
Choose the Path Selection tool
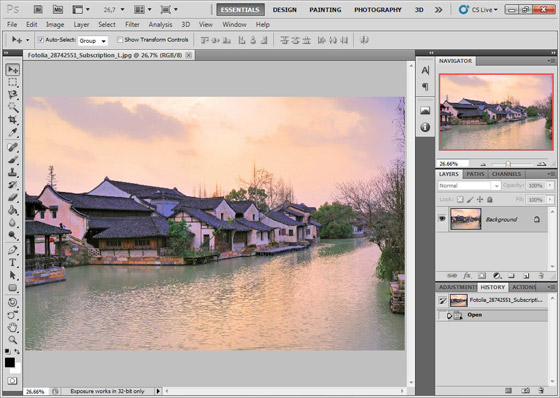pos(12,275)
